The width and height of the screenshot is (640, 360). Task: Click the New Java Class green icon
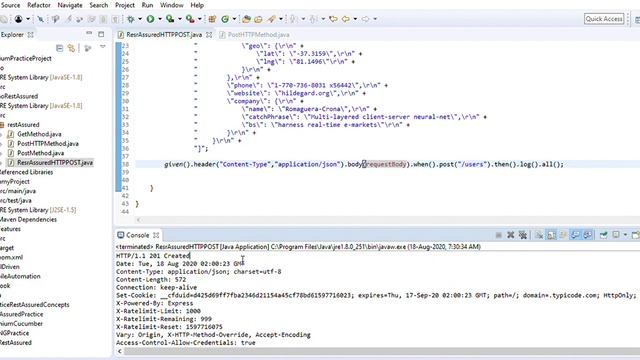(x=225, y=19)
